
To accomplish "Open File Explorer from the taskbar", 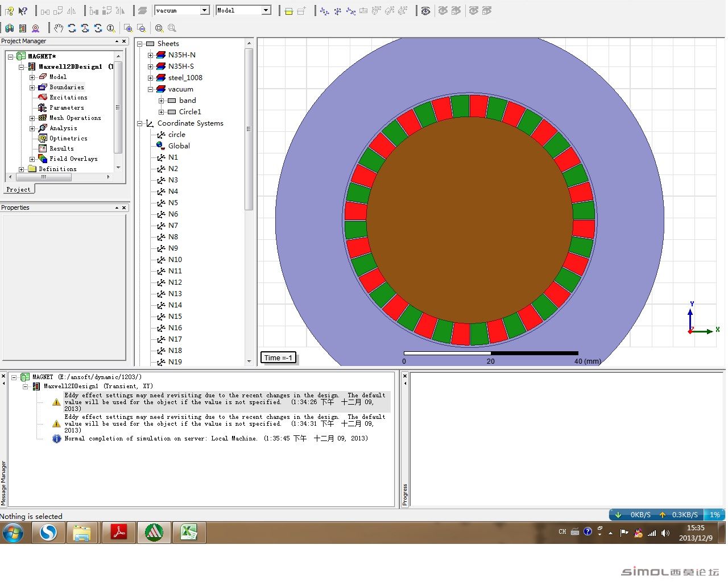I will (x=83, y=533).
